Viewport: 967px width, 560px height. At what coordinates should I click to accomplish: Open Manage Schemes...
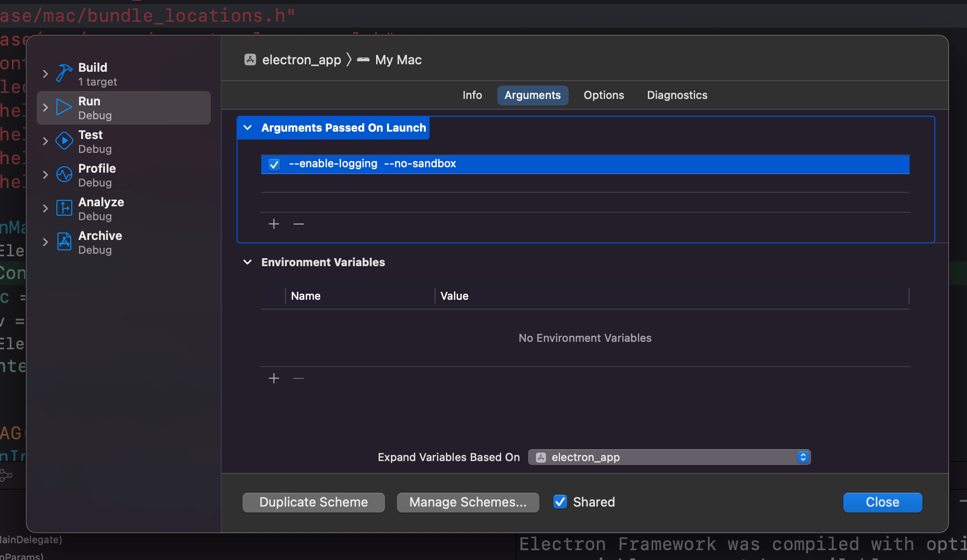[468, 502]
